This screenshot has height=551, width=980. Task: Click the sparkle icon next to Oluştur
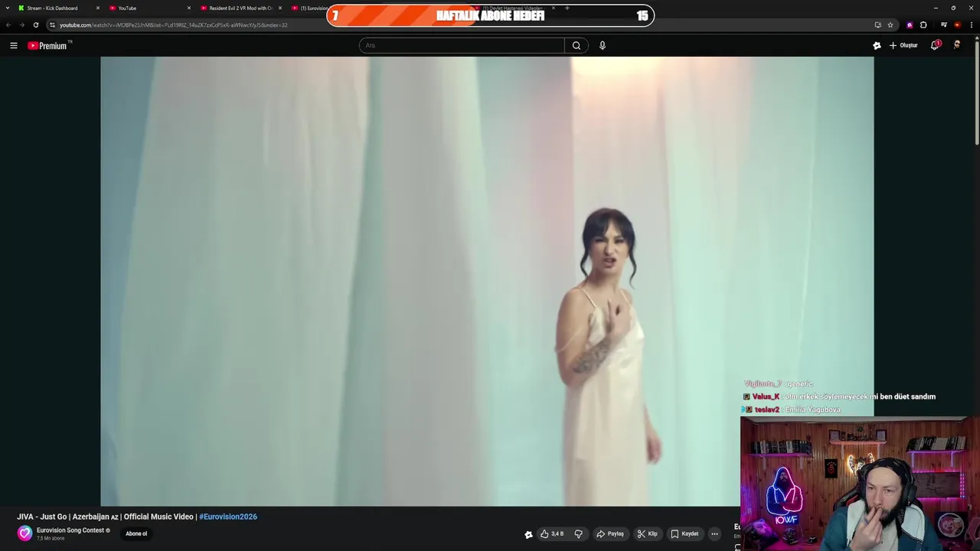(877, 46)
